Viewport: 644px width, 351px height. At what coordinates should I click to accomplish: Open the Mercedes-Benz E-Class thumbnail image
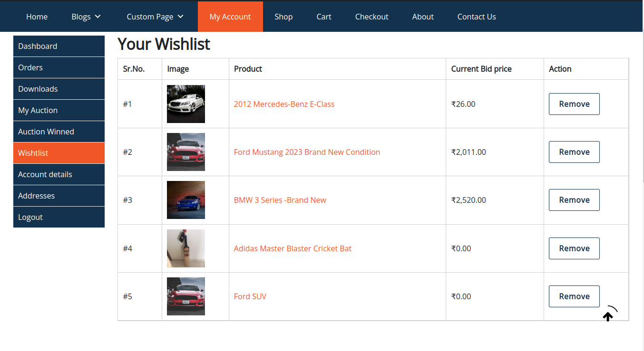click(x=186, y=104)
